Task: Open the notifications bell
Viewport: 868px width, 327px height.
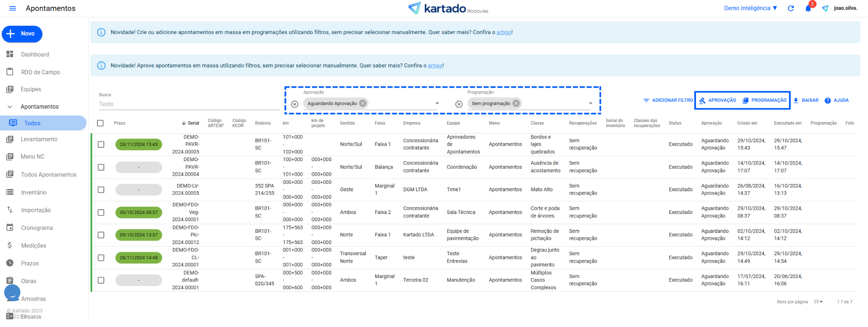Action: point(808,9)
